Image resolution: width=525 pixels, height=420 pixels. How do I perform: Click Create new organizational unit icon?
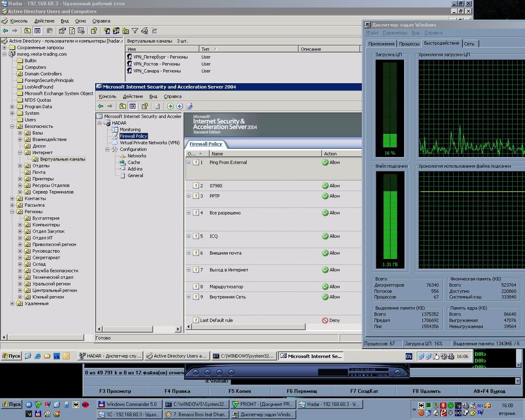click(125, 31)
